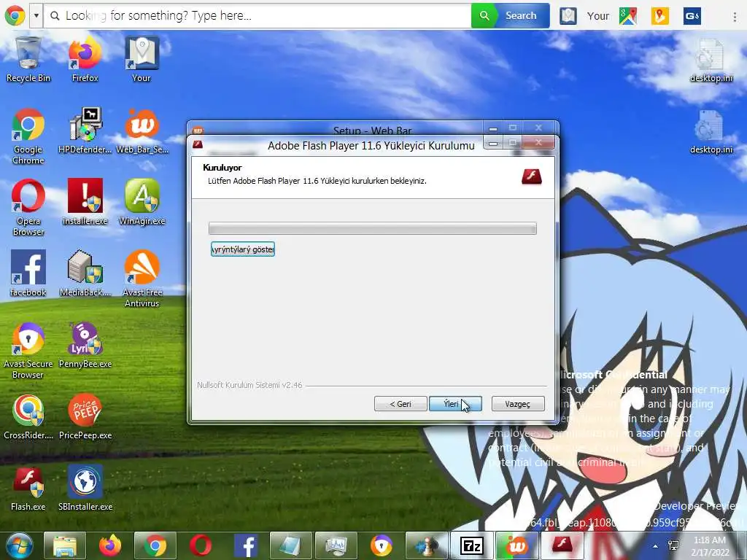
Task: Select the Avast Free Antivirus desktop icon
Action: tap(142, 279)
